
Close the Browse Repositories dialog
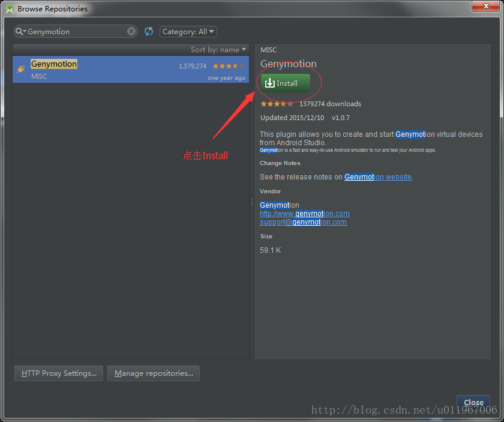(x=473, y=402)
